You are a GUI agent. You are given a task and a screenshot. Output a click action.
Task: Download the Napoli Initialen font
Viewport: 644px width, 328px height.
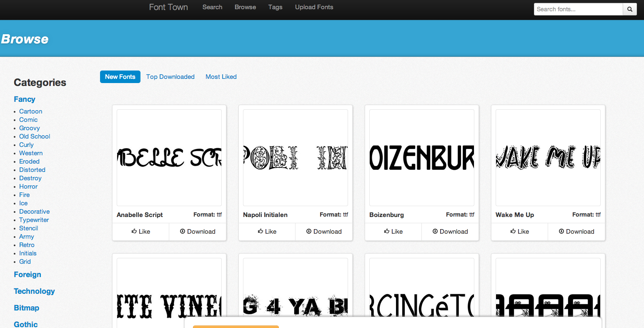click(x=324, y=232)
